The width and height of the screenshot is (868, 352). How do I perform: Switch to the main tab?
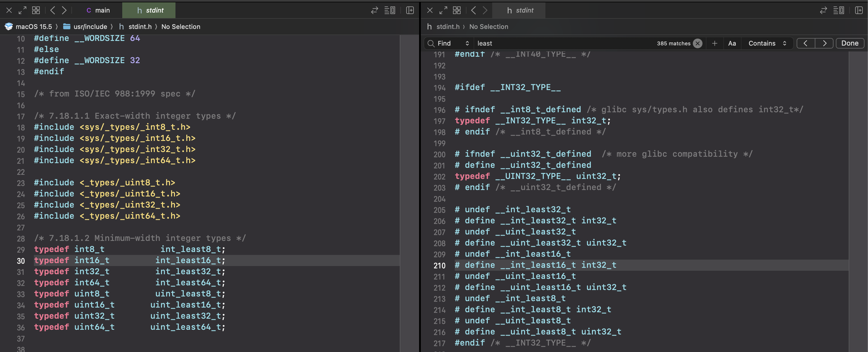(x=98, y=10)
